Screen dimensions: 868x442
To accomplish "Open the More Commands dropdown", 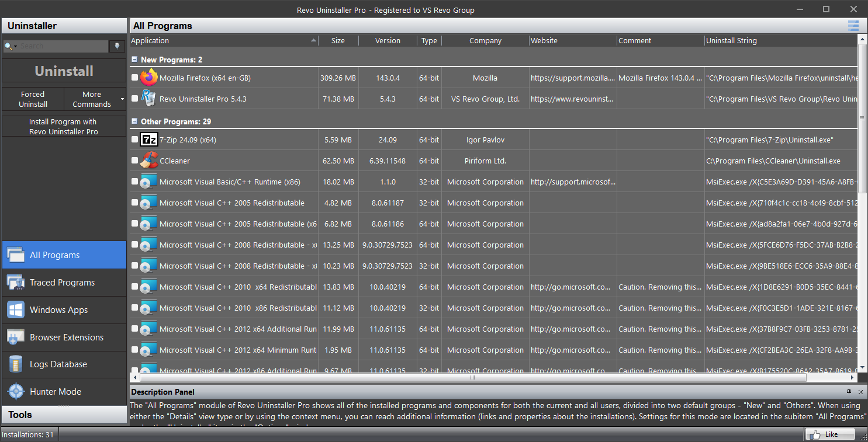I will click(x=95, y=99).
